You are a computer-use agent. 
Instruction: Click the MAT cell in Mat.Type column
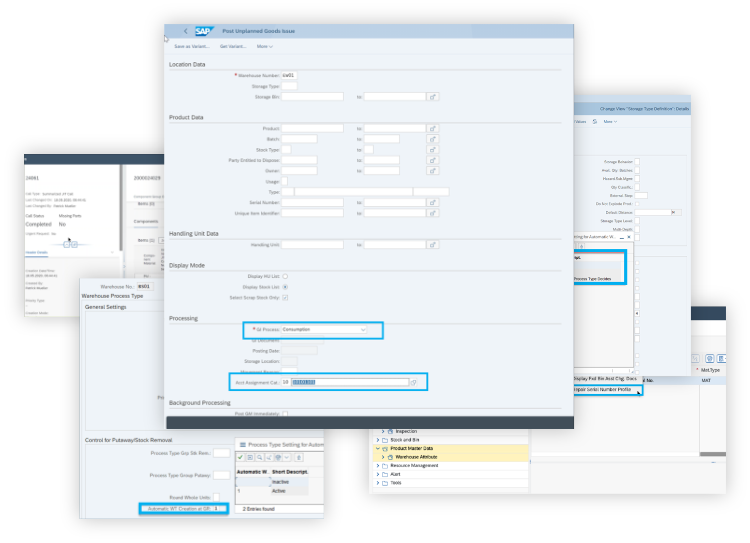706,381
